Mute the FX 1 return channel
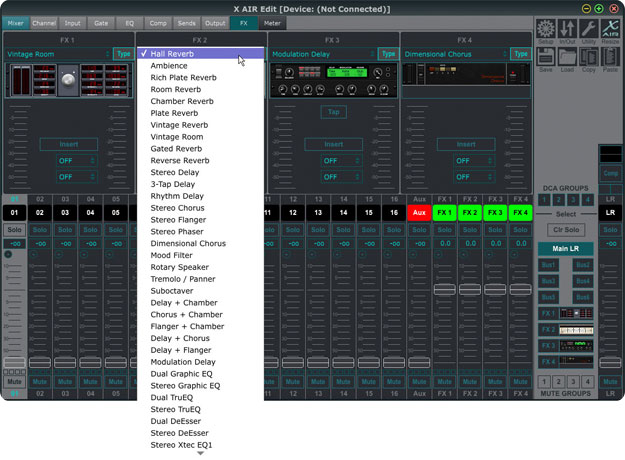Screen dimensions: 625x460 [x=444, y=382]
